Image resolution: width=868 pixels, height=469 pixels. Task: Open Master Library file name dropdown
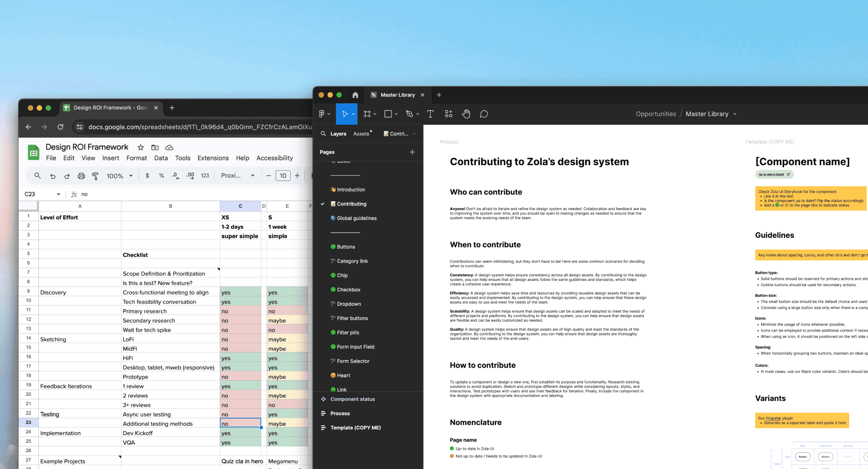click(x=735, y=114)
